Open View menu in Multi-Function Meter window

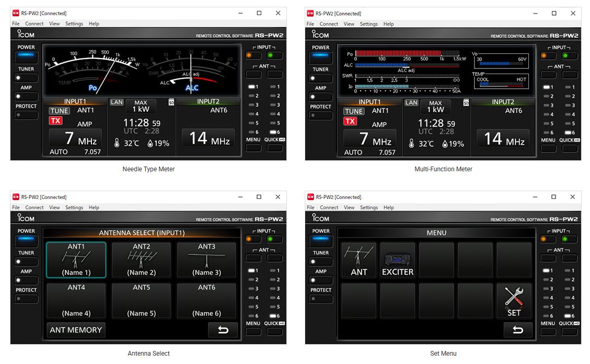click(x=349, y=24)
